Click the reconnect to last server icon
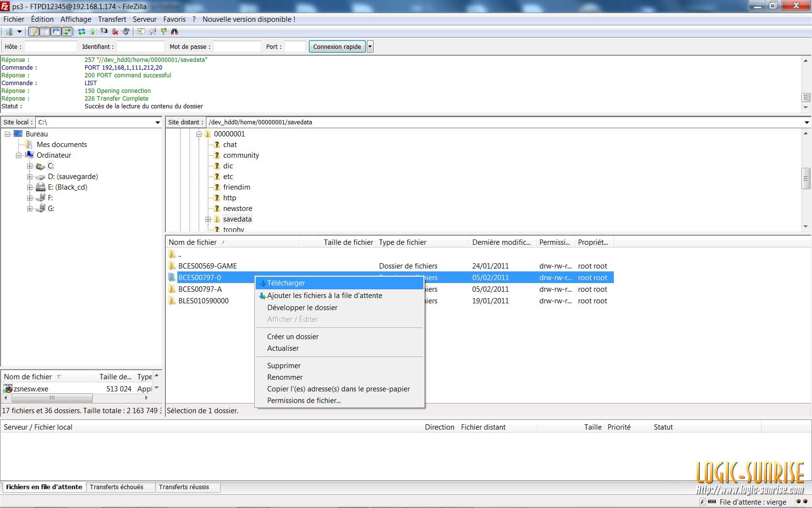The width and height of the screenshot is (812, 508). point(126,31)
